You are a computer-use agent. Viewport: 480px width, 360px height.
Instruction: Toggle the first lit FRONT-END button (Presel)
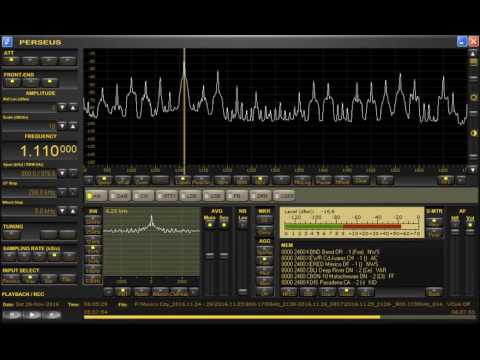tap(12, 82)
